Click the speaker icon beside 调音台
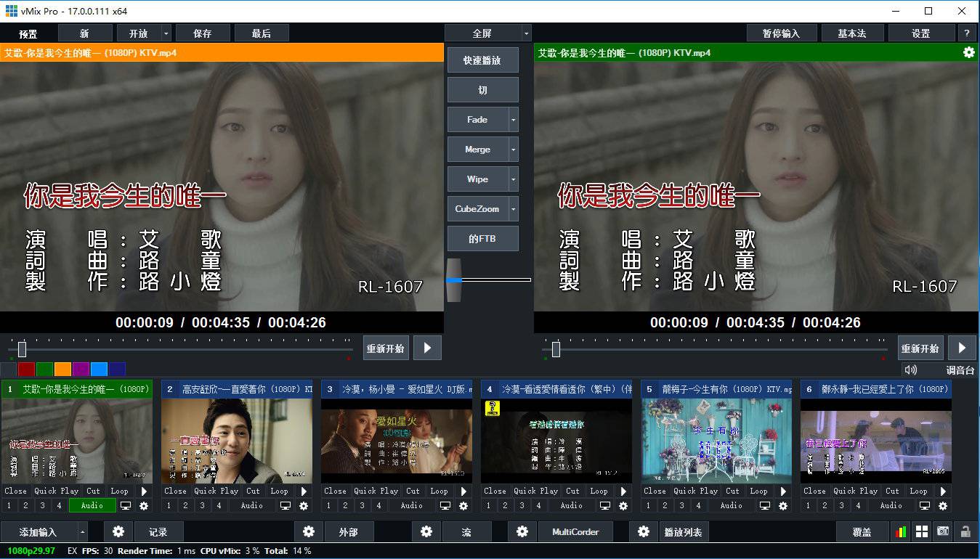 [910, 370]
